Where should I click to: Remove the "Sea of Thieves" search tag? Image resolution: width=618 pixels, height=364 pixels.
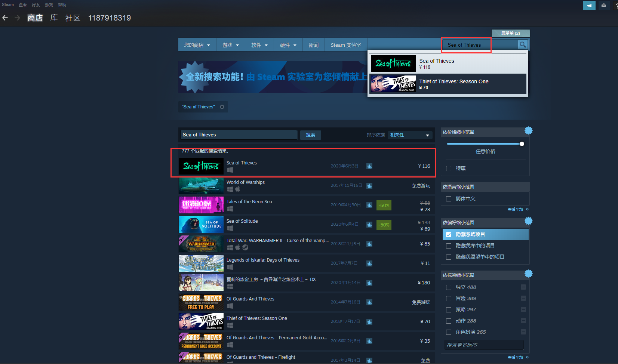pos(222,107)
